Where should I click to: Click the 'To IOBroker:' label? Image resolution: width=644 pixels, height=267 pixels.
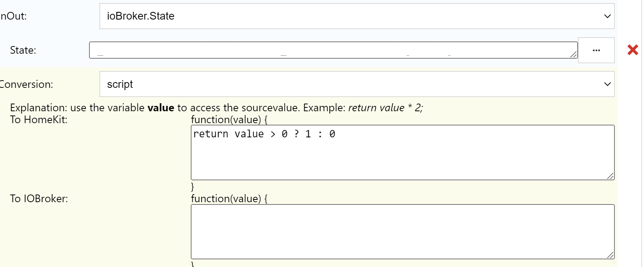pyautogui.click(x=39, y=199)
